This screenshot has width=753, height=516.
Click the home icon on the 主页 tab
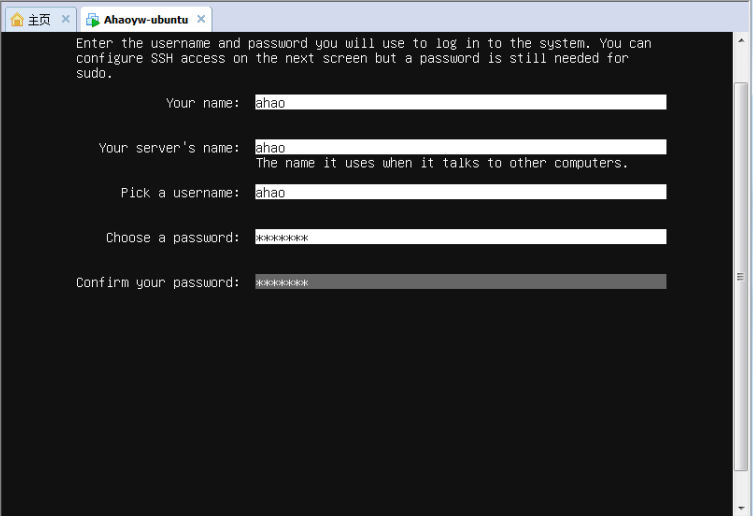click(17, 19)
